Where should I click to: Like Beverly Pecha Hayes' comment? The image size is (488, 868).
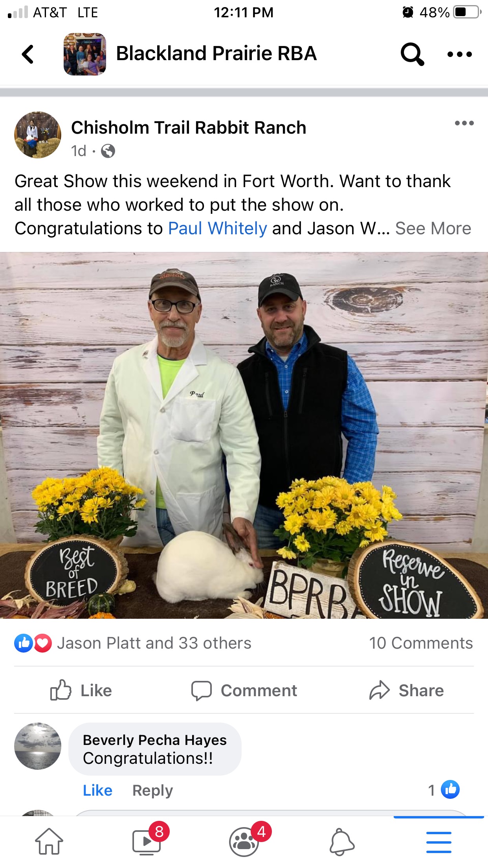[x=97, y=790]
